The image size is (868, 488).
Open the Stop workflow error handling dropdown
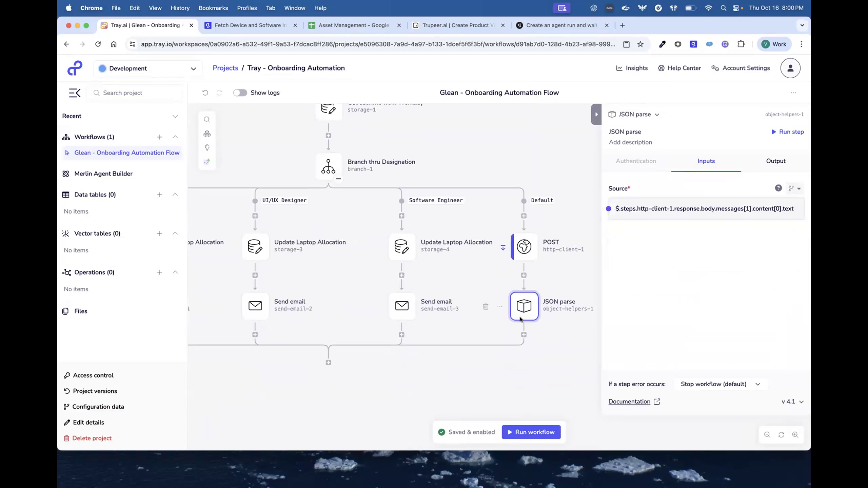click(720, 384)
